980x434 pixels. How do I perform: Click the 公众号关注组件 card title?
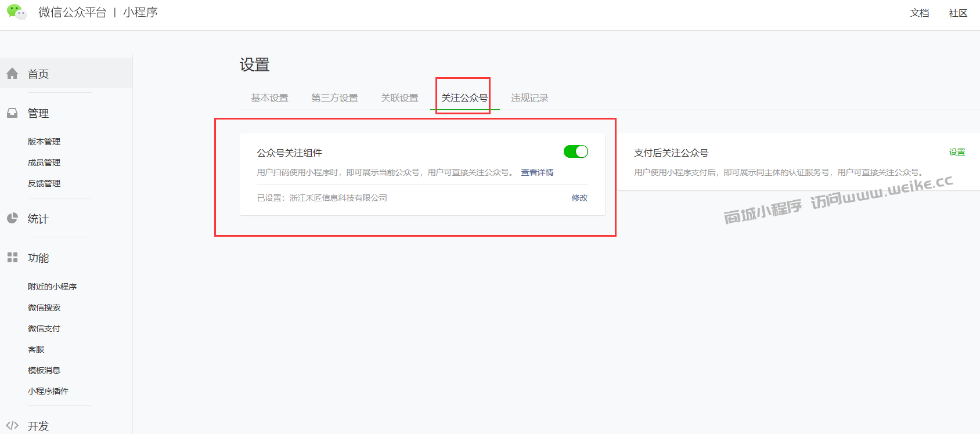[290, 153]
